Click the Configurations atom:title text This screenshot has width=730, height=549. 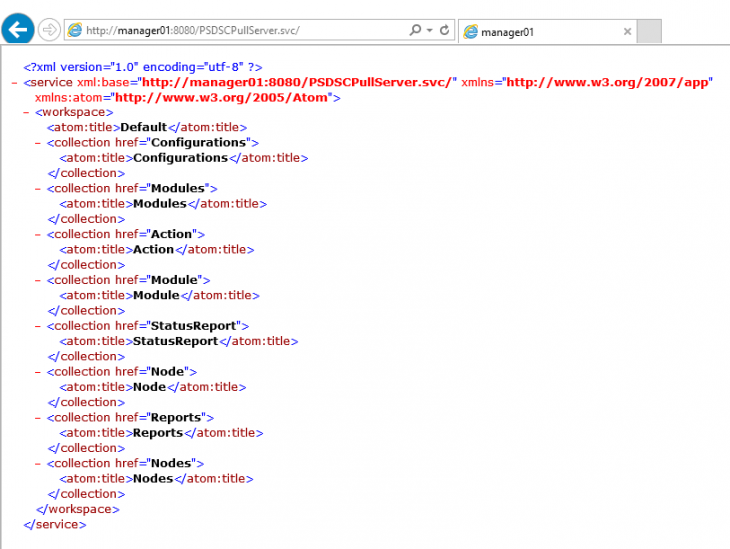pyautogui.click(x=180, y=158)
